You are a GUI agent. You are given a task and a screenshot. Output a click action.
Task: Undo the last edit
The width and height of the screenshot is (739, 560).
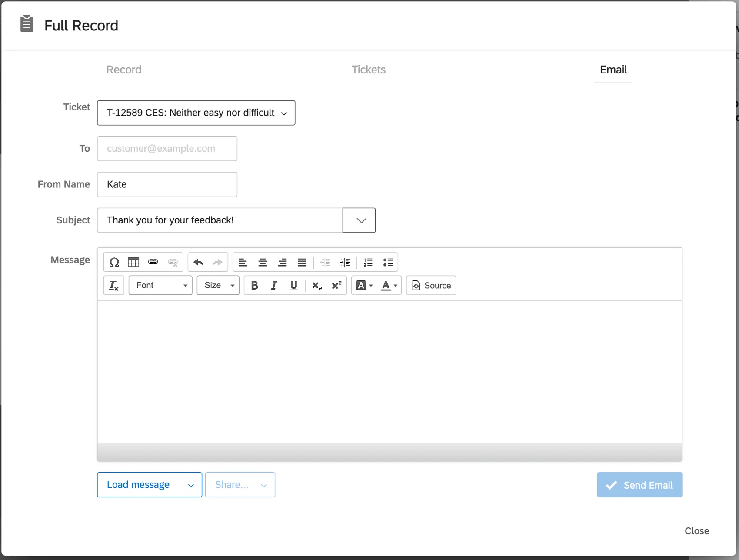(x=198, y=262)
